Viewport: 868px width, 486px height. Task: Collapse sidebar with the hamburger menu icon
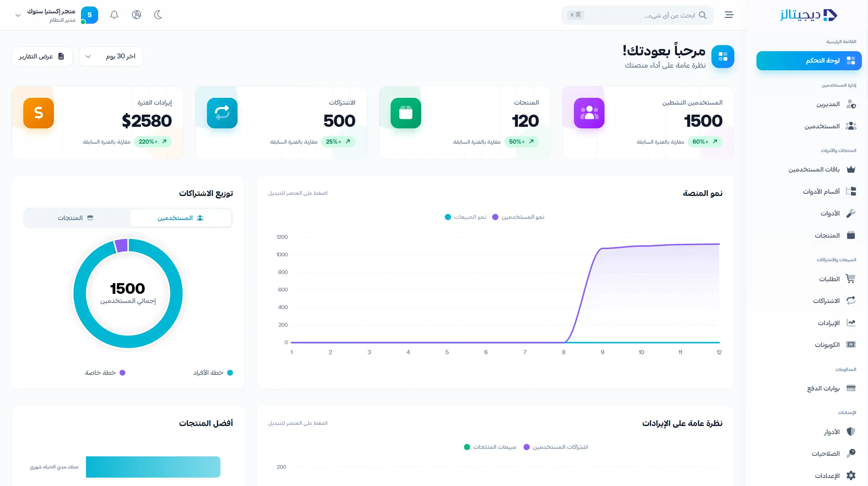point(729,15)
